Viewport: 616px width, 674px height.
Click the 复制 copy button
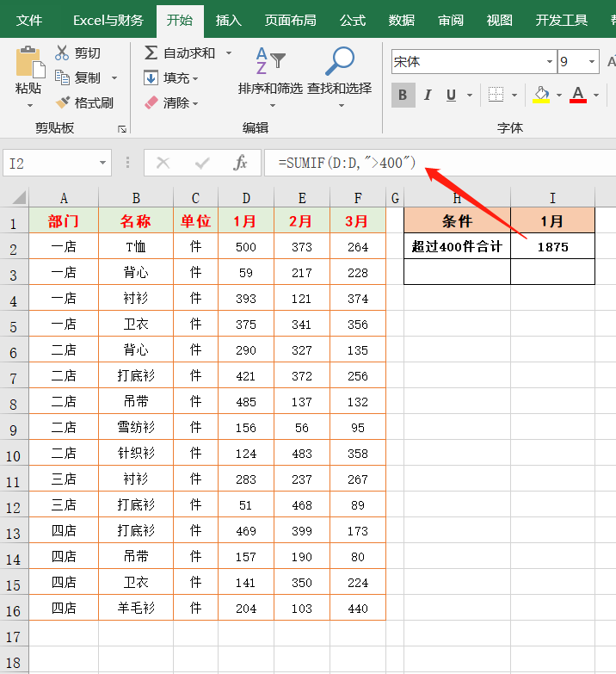[78, 77]
